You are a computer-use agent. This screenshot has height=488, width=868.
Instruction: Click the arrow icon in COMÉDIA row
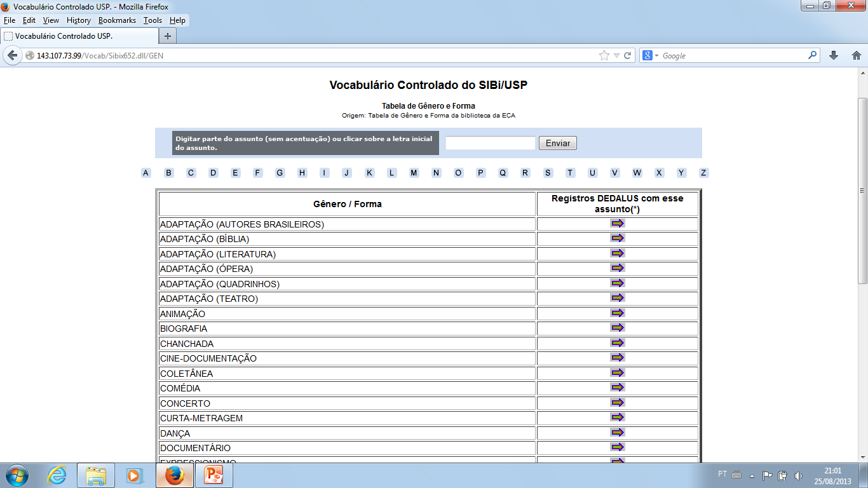coord(618,388)
